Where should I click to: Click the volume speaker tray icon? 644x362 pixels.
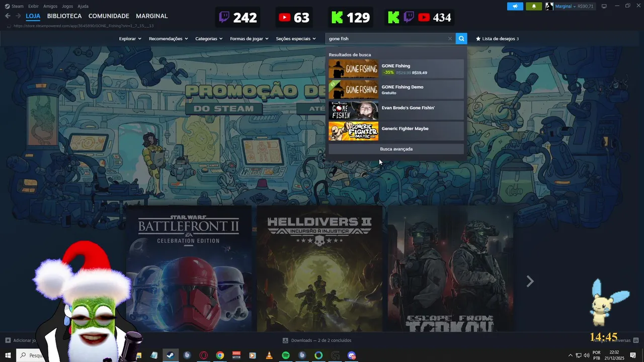click(x=587, y=355)
